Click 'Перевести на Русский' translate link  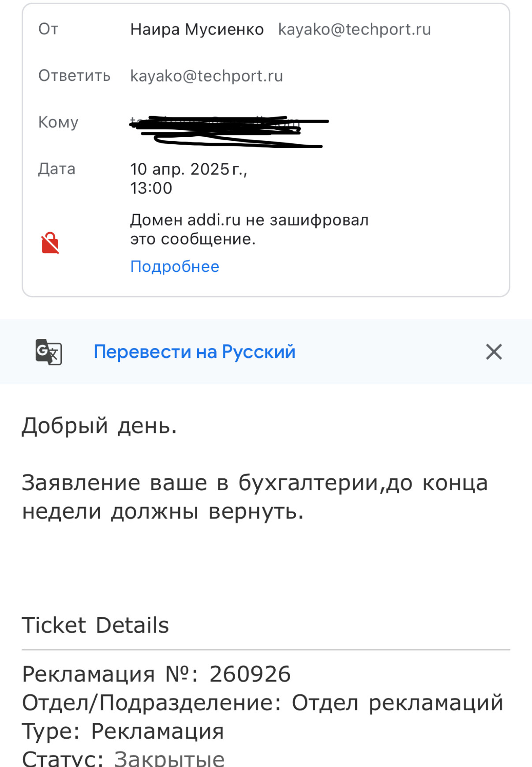(x=195, y=352)
